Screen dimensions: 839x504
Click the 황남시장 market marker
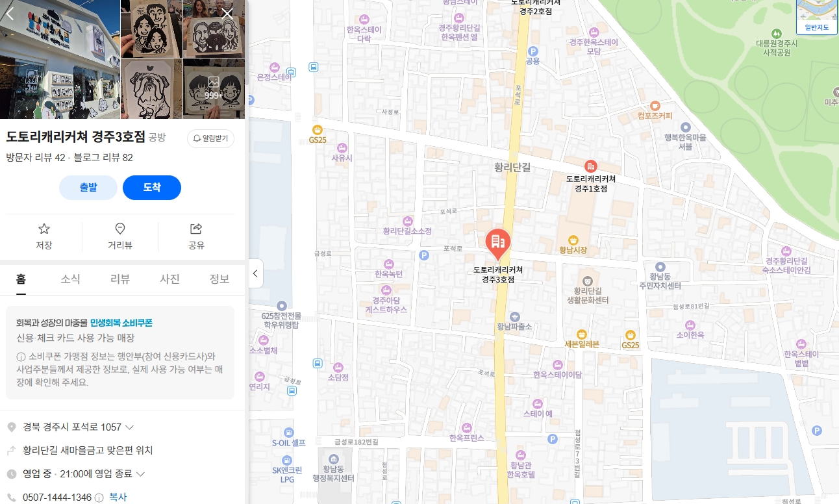[x=573, y=240]
